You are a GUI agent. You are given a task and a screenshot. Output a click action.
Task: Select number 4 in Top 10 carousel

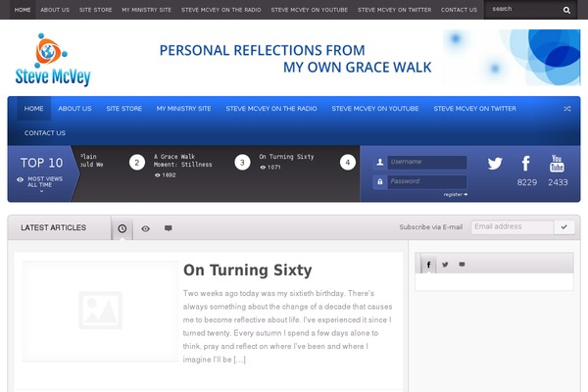348,163
